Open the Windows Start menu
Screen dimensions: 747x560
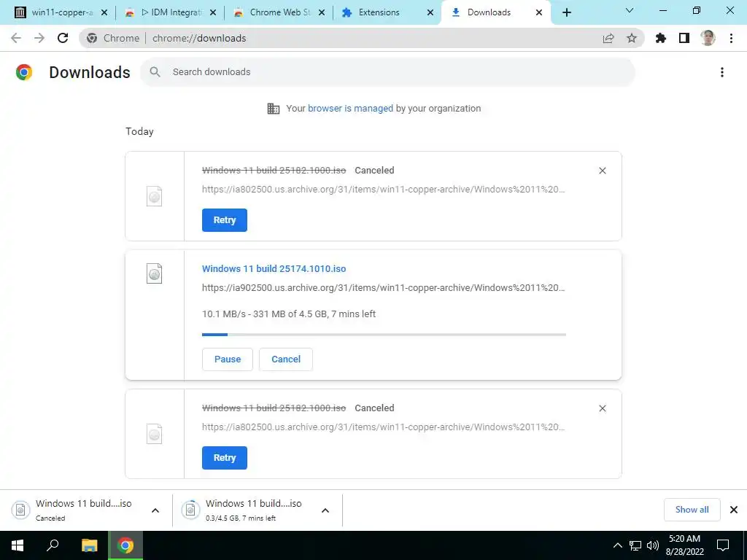click(18, 545)
